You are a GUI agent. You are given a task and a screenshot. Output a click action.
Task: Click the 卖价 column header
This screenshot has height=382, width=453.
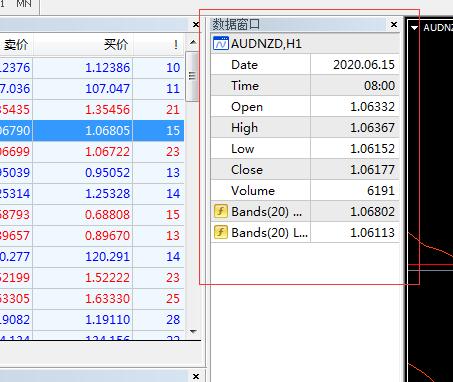pyautogui.click(x=16, y=44)
